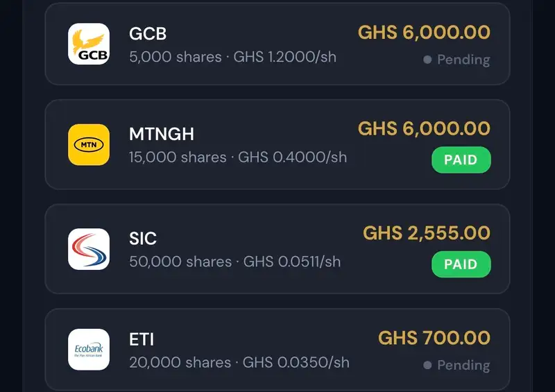The height and width of the screenshot is (392, 555).
Task: Tap the SIC swirl logo icon
Action: tap(89, 249)
